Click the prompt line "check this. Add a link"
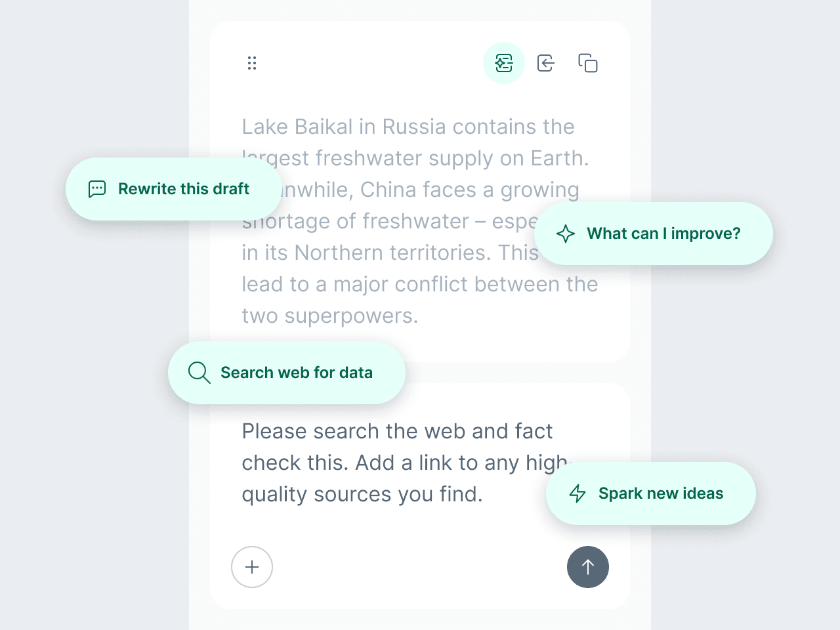This screenshot has height=630, width=840. click(x=394, y=463)
